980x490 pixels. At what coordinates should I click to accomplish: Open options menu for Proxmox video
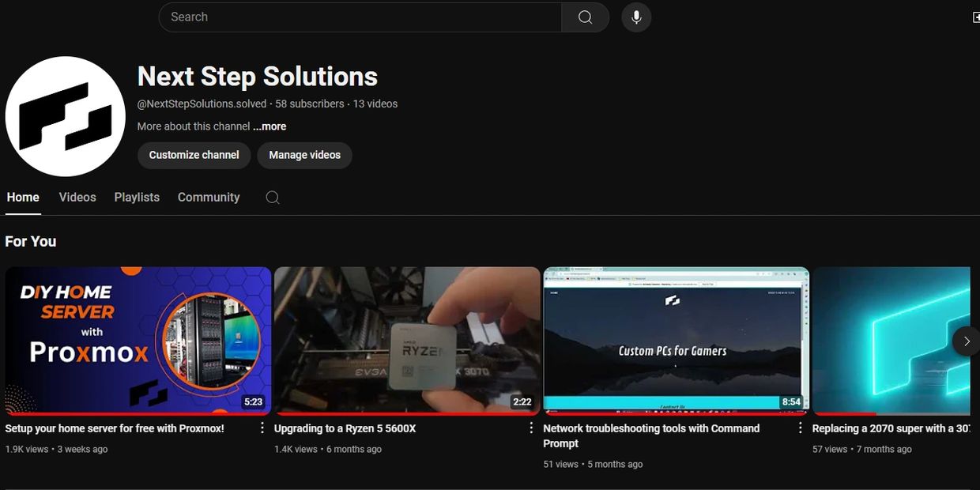(x=262, y=428)
